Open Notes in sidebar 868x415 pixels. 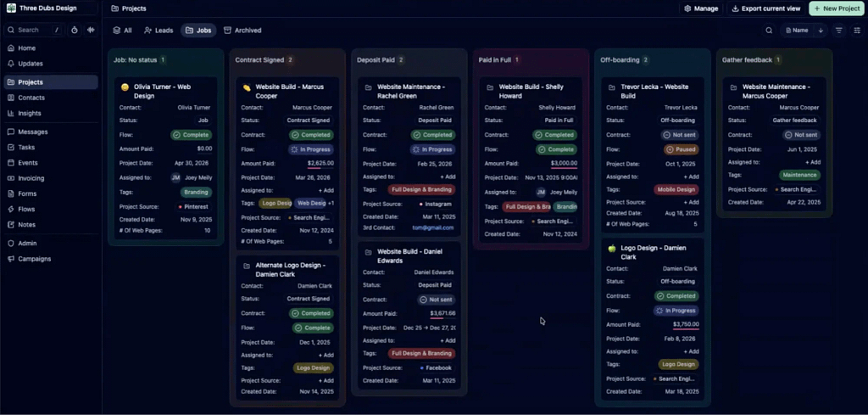point(51,225)
